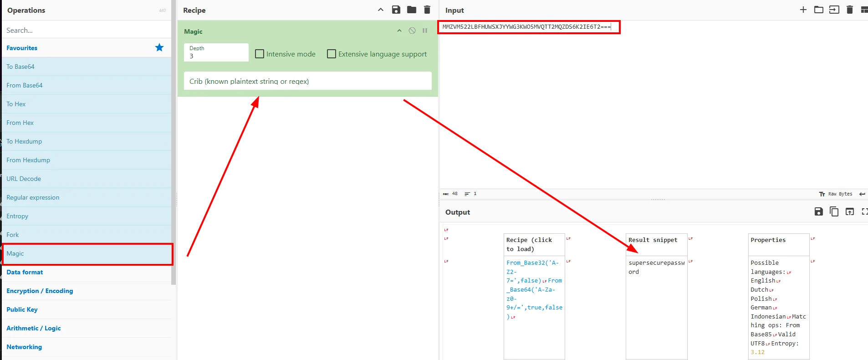Search operations field
Viewport: 868px width, 360px height.
point(87,30)
